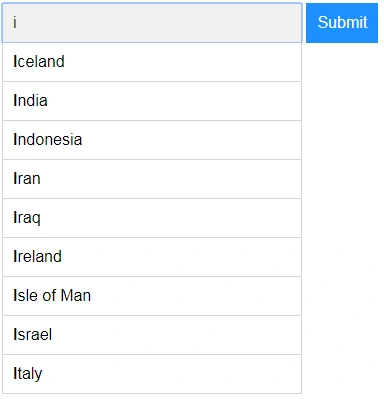384x399 pixels.
Task: Select Italy at the list bottom
Action: [152, 374]
